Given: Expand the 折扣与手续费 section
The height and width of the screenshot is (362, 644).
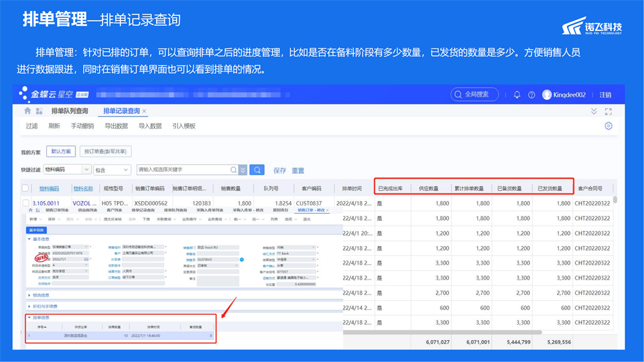Looking at the screenshot, I should (x=29, y=306).
